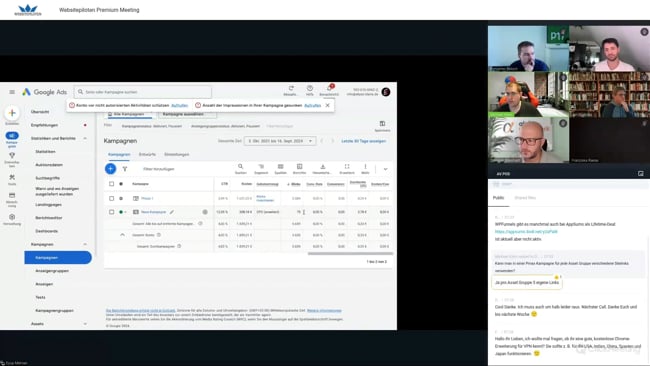Click the Google Ads logo
The height and width of the screenshot is (366, 650).
(x=44, y=92)
